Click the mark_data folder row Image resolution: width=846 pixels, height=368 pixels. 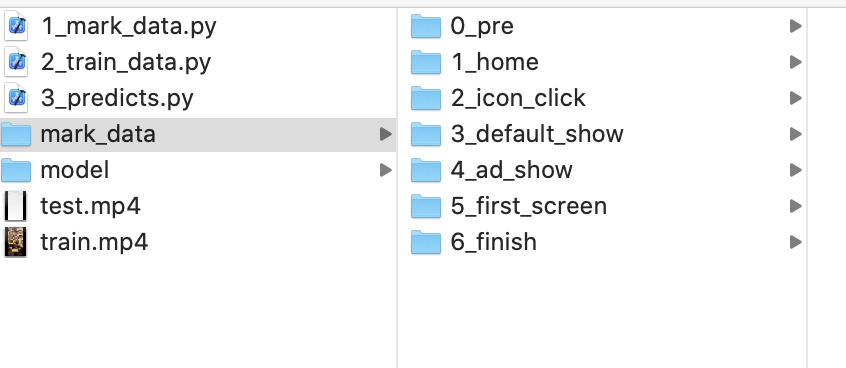pyautogui.click(x=198, y=134)
